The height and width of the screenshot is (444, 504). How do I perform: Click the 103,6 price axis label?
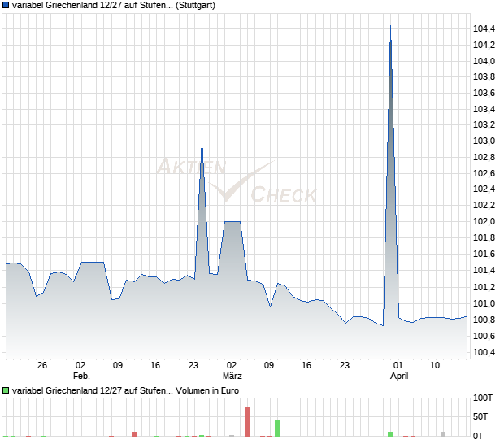pyautogui.click(x=484, y=93)
